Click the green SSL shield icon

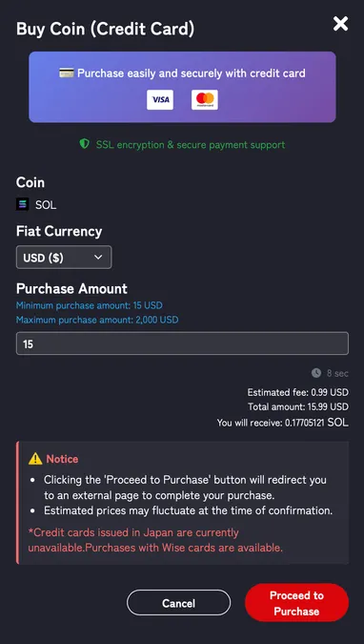click(x=85, y=144)
